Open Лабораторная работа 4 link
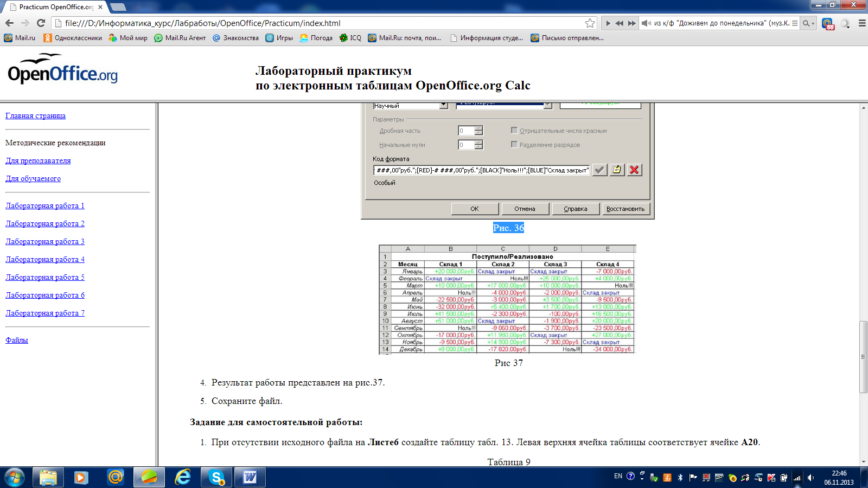Viewport: 868px width, 488px height. tap(45, 259)
